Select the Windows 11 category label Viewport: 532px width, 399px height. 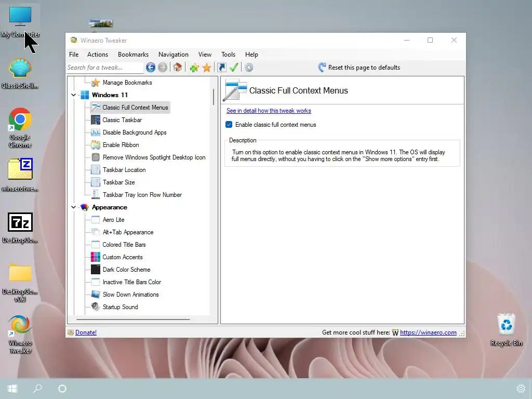click(110, 95)
